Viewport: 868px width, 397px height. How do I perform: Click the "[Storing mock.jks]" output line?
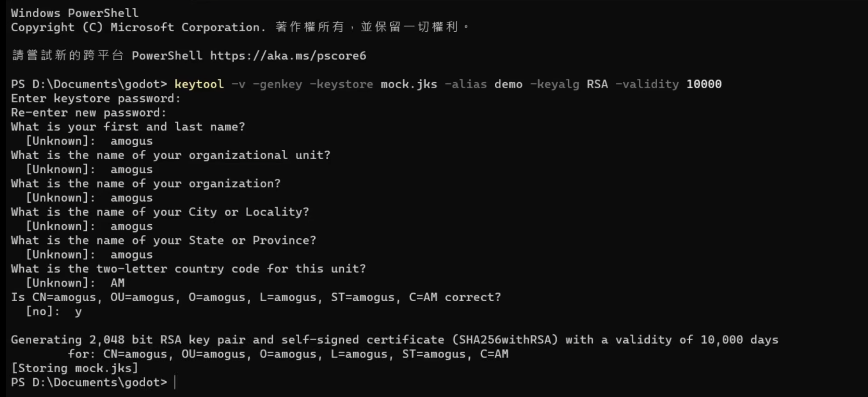click(75, 368)
